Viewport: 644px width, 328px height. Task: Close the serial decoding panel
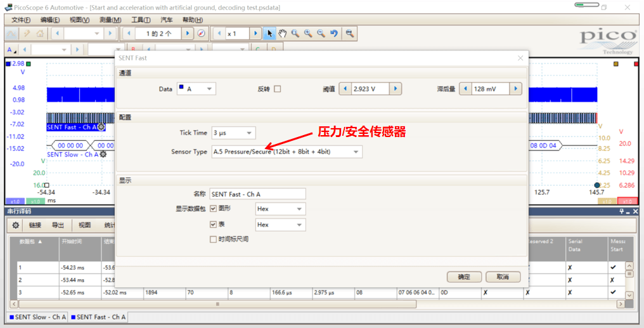635,211
